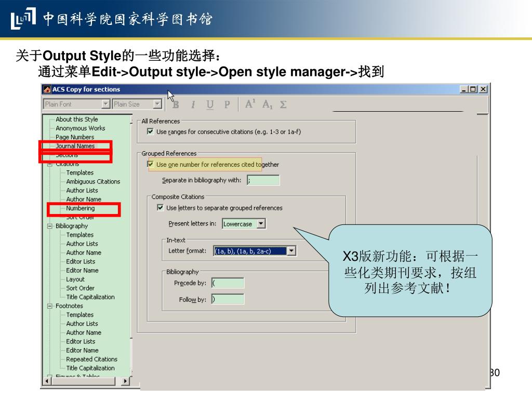Image resolution: width=532 pixels, height=399 pixels.
Task: Open the Plain Font dropdown
Action: [x=106, y=104]
